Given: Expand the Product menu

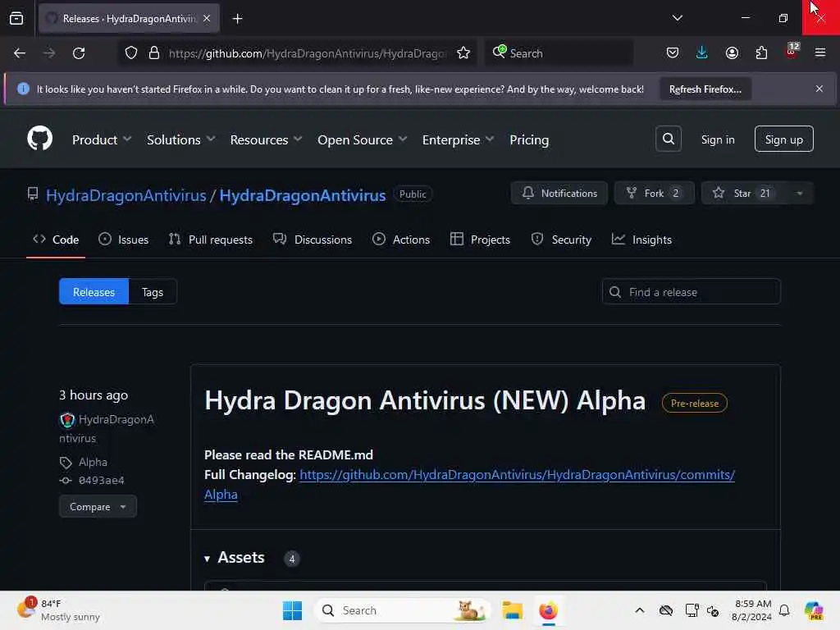Looking at the screenshot, I should point(102,139).
